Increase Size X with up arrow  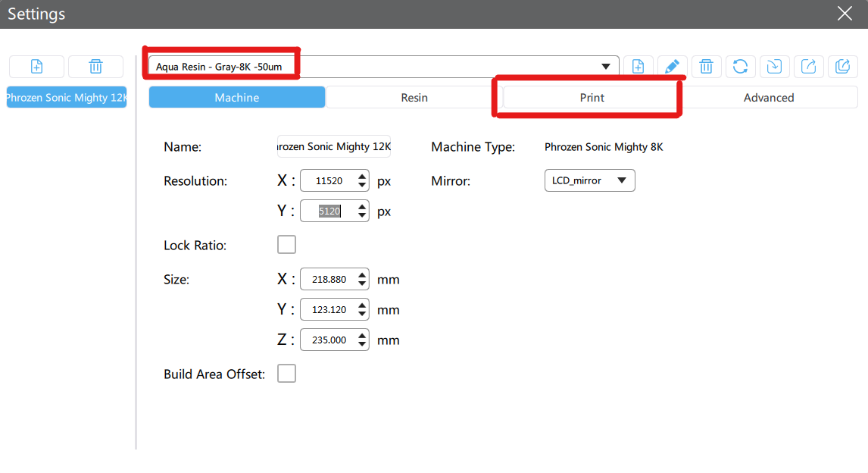[362, 274]
